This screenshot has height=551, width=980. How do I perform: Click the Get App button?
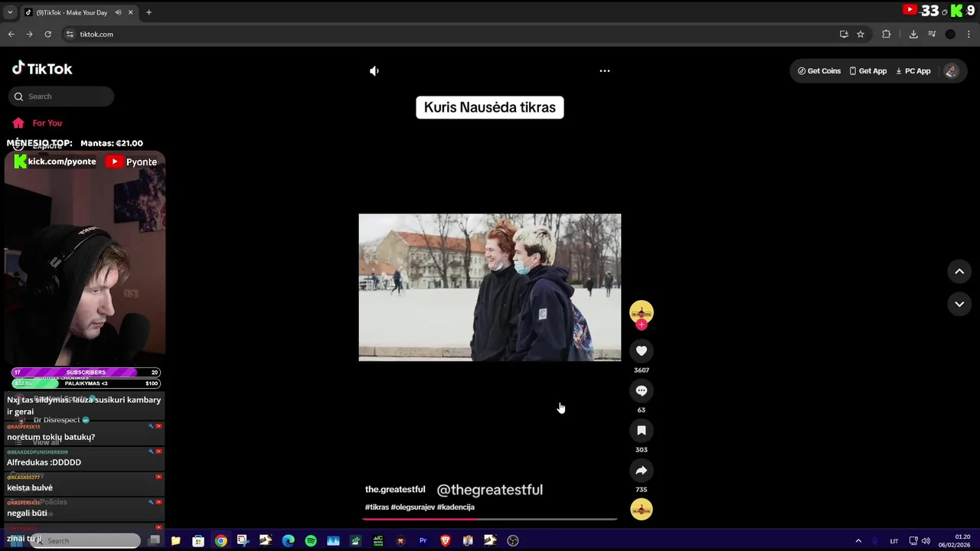point(868,70)
